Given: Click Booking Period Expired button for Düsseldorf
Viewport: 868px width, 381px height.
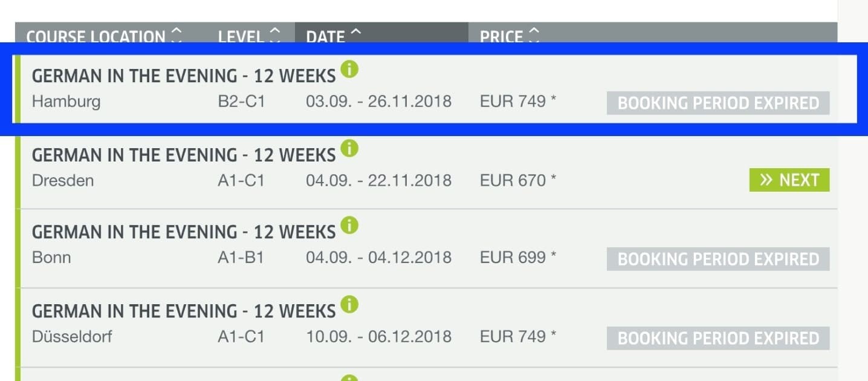Looking at the screenshot, I should pyautogui.click(x=717, y=338).
